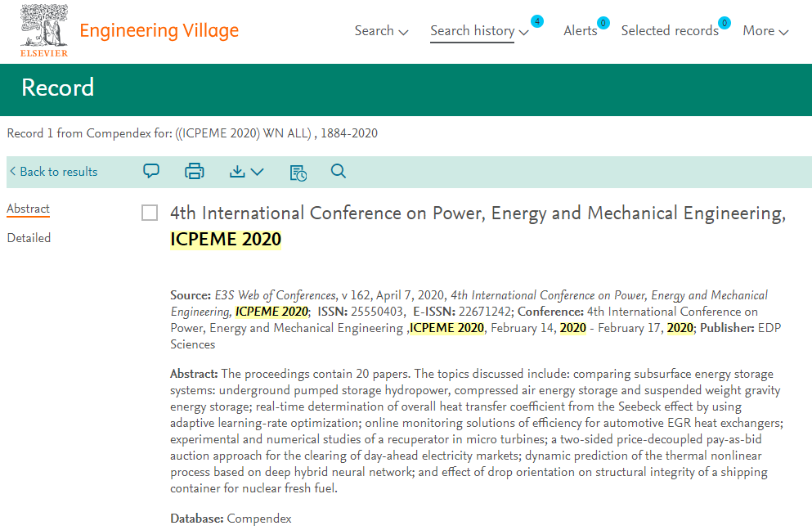Click the ISSN 25550403 value
The width and height of the screenshot is (812, 530).
click(377, 312)
